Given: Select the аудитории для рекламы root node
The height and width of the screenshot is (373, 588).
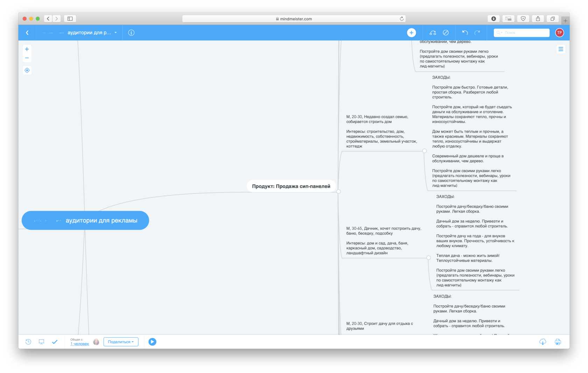Looking at the screenshot, I should click(85, 221).
